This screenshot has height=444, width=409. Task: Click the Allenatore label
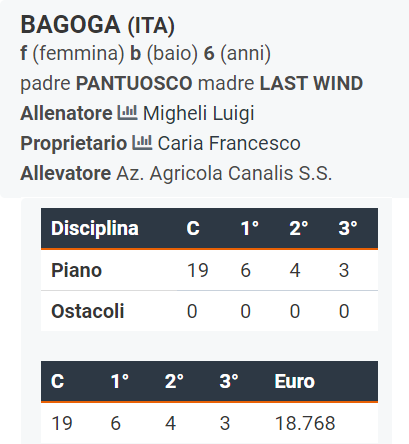66,113
